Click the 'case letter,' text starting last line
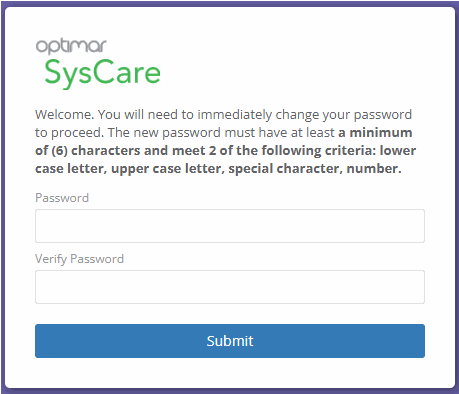Screen dimensions: 459x394 tap(71, 169)
